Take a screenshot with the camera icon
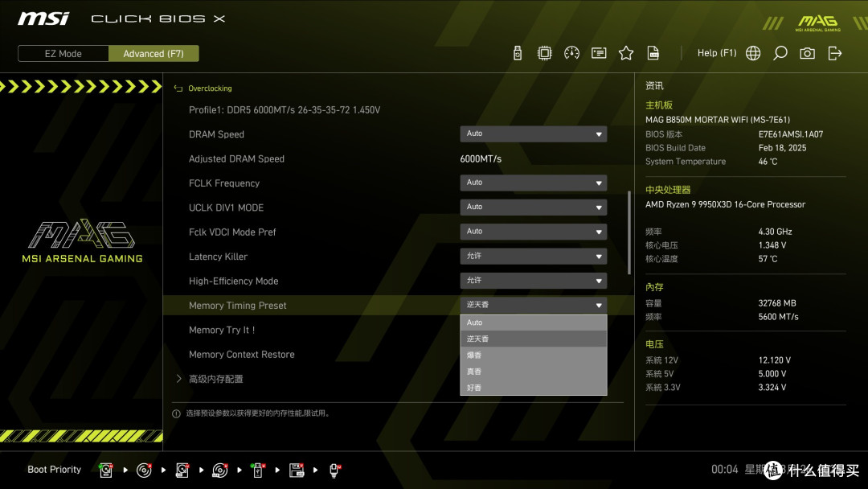The width and height of the screenshot is (868, 489). coord(807,53)
